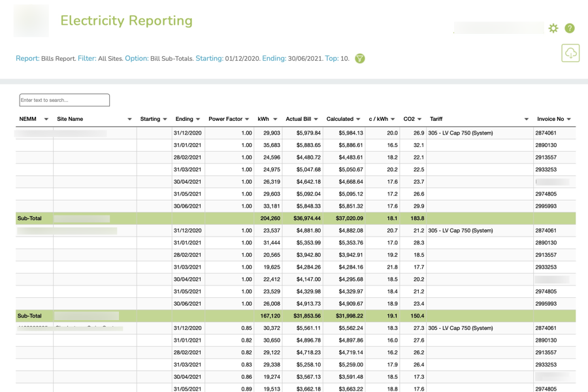Image resolution: width=588 pixels, height=392 pixels.
Task: Open the Starting column dropdown arrow
Action: pos(165,120)
